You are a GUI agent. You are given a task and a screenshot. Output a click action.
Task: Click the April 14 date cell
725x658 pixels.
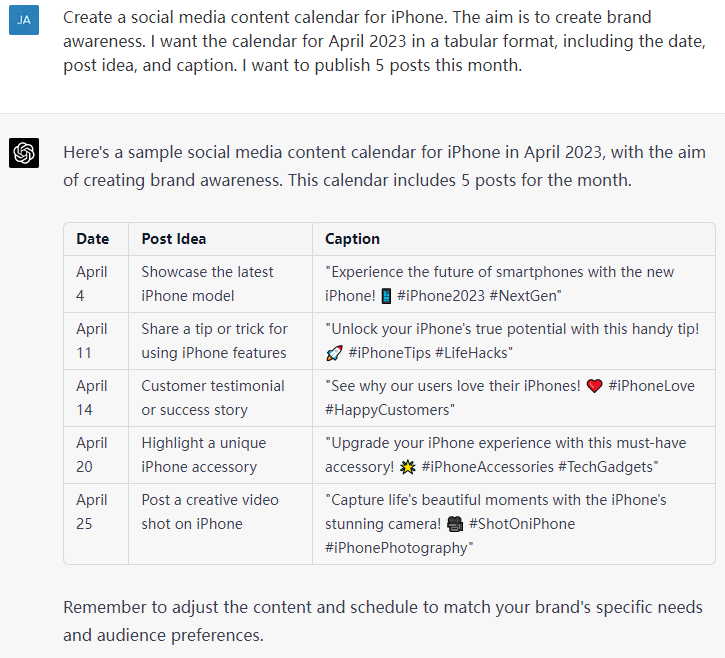click(x=96, y=398)
